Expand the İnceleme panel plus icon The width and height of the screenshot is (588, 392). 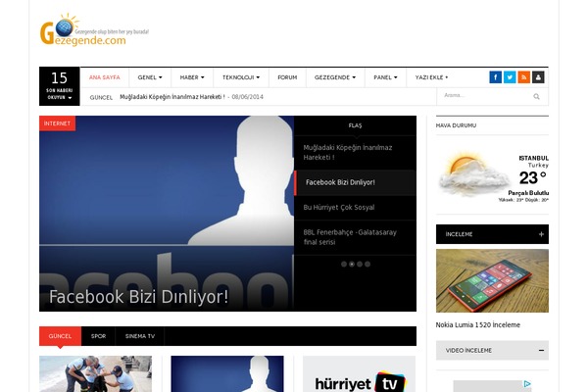coord(541,234)
